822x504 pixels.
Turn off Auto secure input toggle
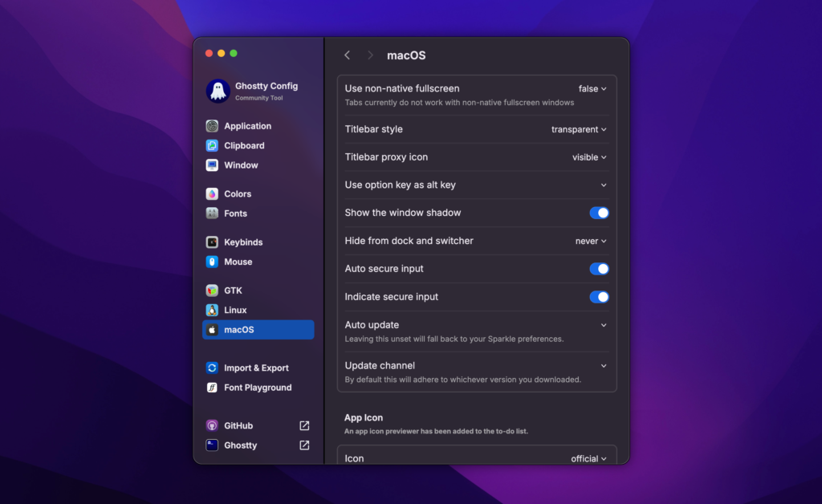tap(599, 269)
